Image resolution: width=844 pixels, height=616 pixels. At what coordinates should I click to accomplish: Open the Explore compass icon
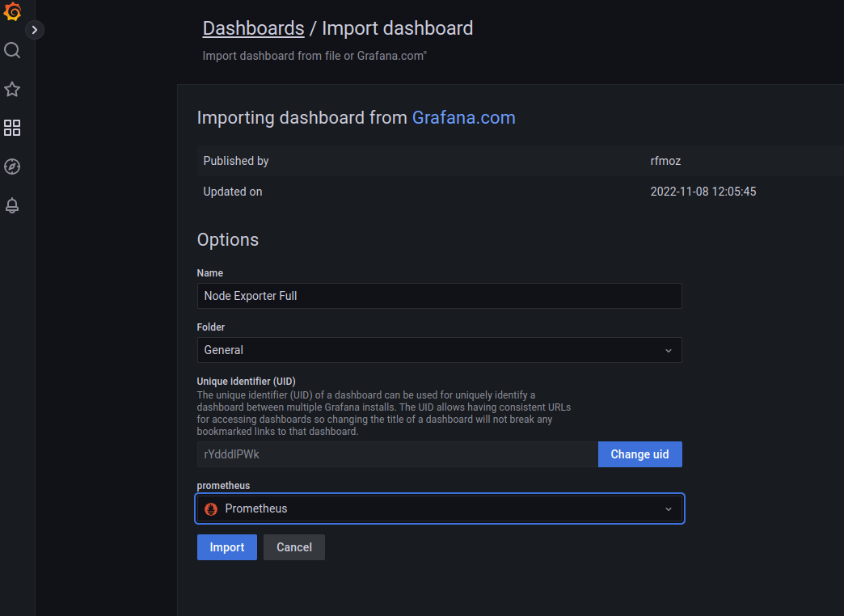point(12,167)
